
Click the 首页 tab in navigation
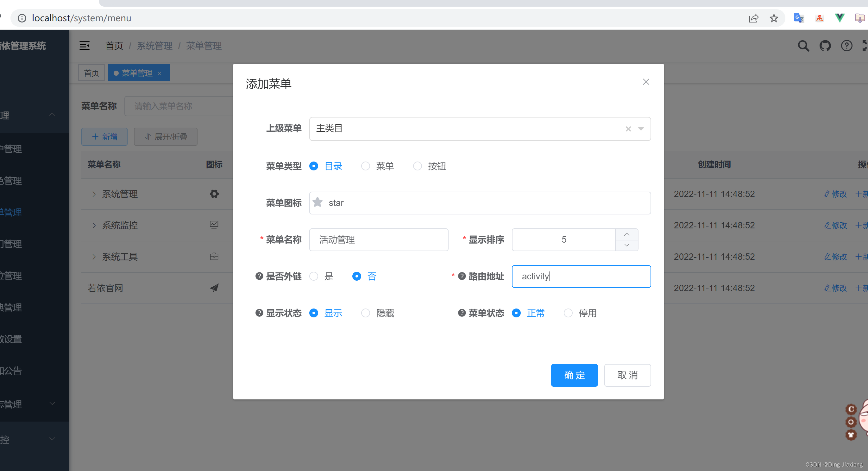pos(91,73)
